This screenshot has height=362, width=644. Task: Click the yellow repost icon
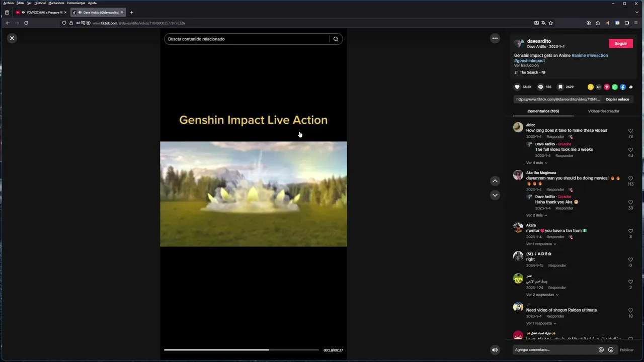coord(591,87)
